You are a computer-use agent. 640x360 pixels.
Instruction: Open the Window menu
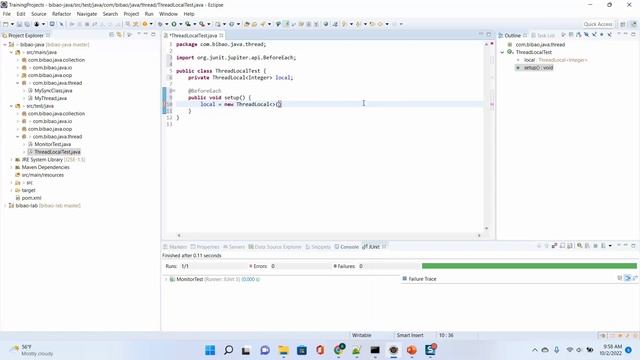(168, 14)
